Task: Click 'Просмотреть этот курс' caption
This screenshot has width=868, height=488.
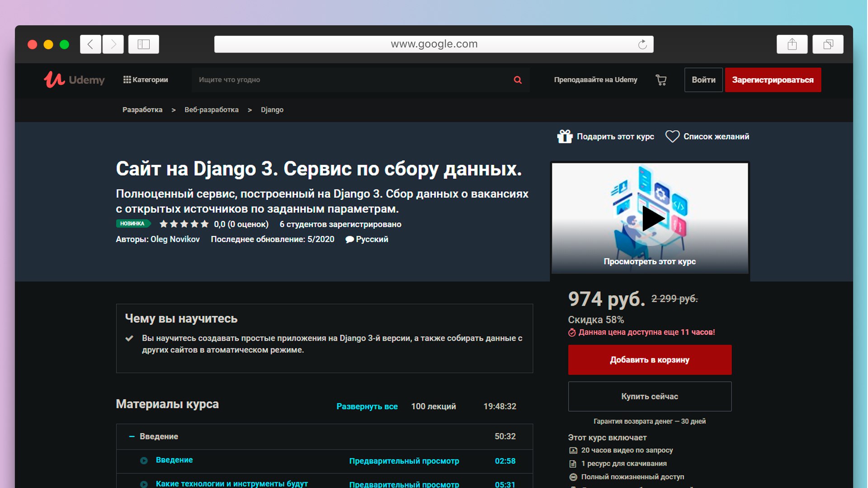Action: [x=650, y=262]
